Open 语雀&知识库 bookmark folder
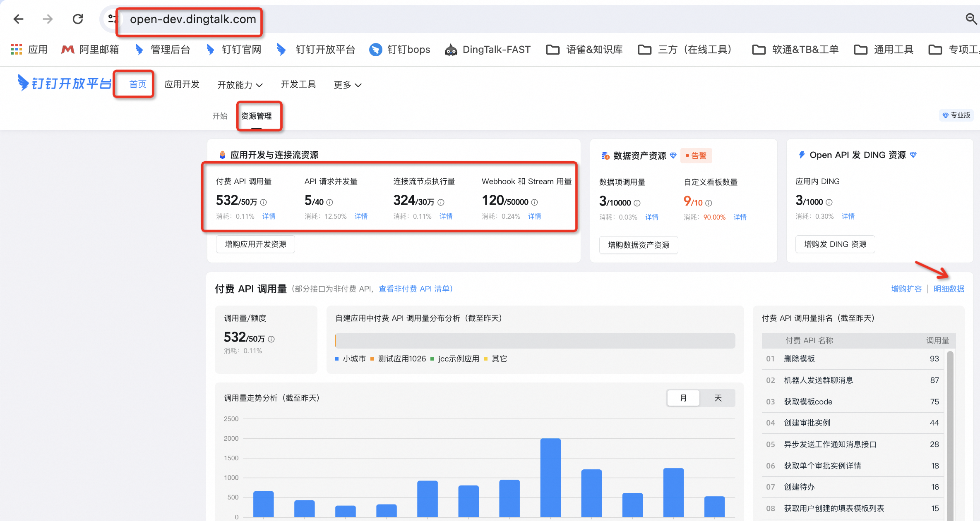Screen dimensions: 980x521 pos(584,50)
